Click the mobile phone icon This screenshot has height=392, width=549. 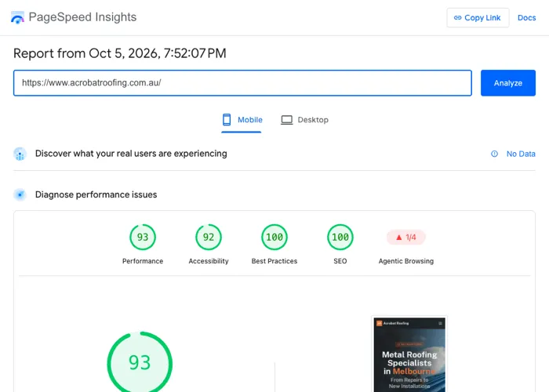[227, 120]
